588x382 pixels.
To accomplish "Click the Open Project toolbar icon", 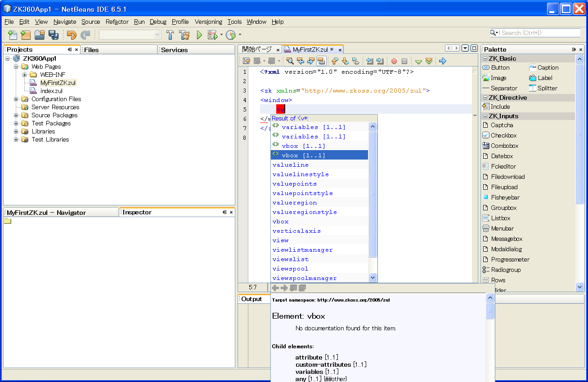I will [x=40, y=35].
